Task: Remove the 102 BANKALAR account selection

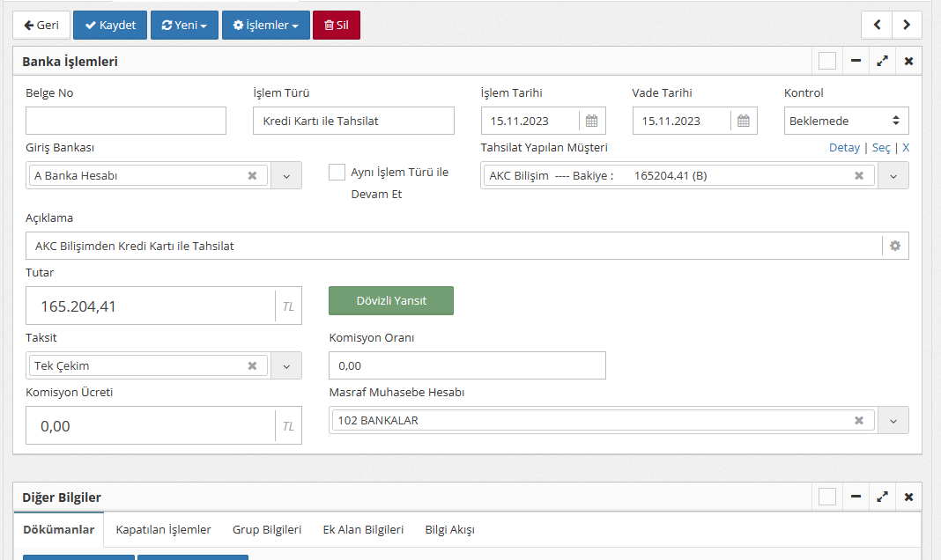Action: pos(859,421)
